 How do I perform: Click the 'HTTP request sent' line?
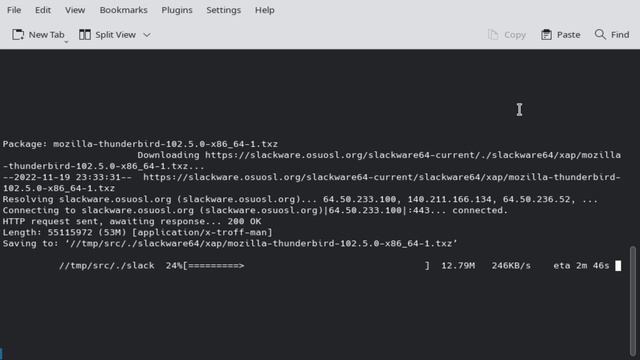point(132,222)
